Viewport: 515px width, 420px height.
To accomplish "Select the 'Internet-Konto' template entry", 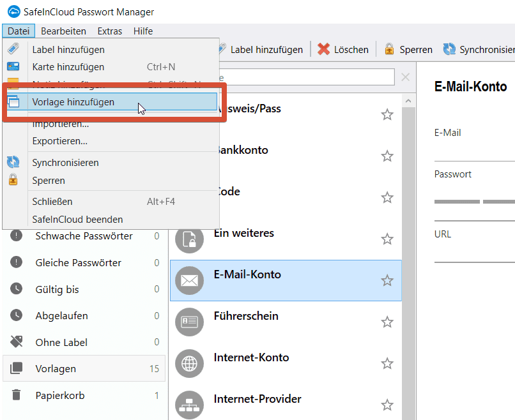I will (x=286, y=363).
